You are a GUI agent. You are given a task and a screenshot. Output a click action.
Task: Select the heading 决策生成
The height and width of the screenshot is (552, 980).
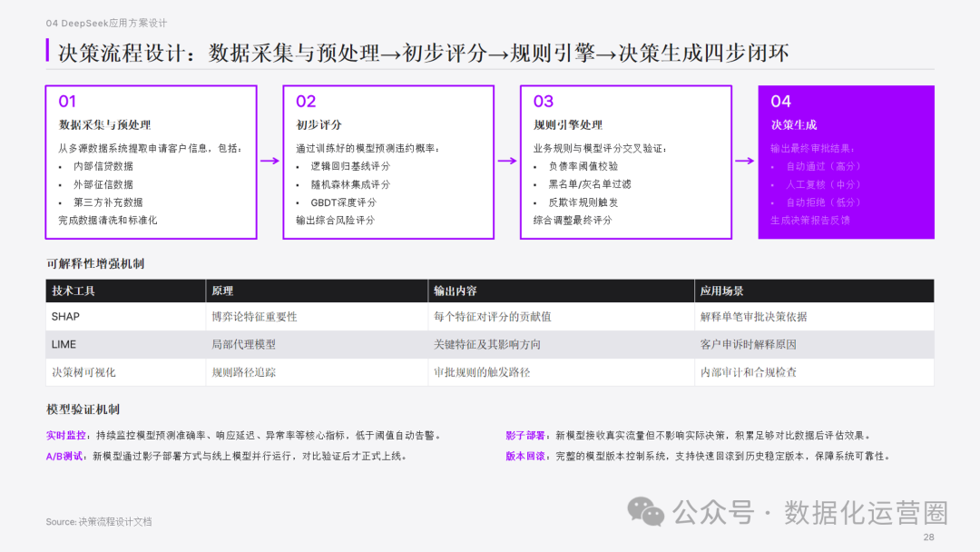point(794,125)
